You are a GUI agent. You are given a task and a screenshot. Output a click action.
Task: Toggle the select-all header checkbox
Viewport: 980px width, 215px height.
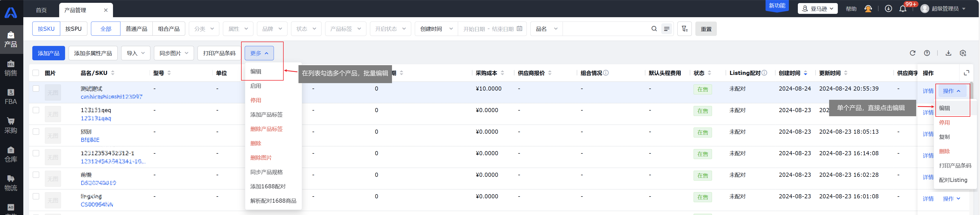click(x=36, y=73)
